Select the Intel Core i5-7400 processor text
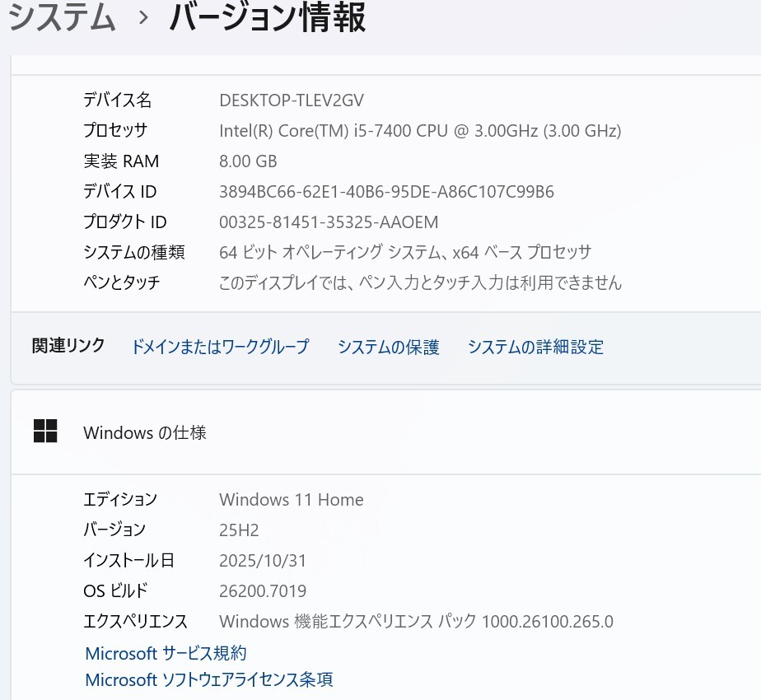The height and width of the screenshot is (700, 761). (420, 131)
